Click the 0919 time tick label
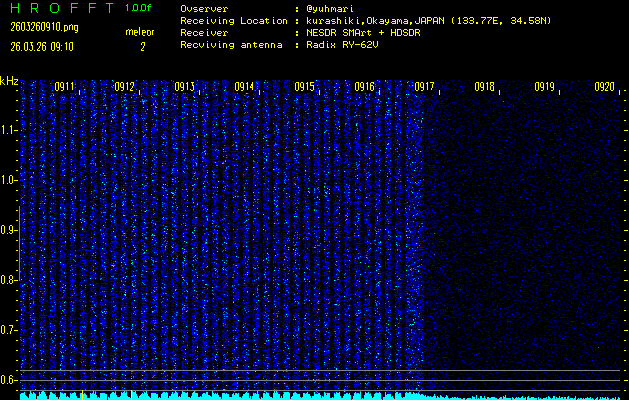This screenshot has height=400, width=629. coord(544,87)
